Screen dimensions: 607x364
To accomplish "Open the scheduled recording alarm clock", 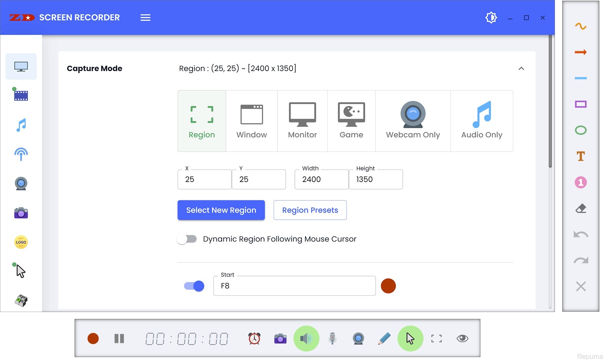I will [x=254, y=338].
